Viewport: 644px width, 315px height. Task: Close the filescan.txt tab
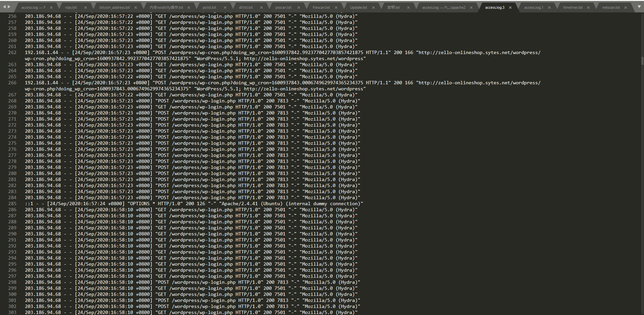(336, 7)
